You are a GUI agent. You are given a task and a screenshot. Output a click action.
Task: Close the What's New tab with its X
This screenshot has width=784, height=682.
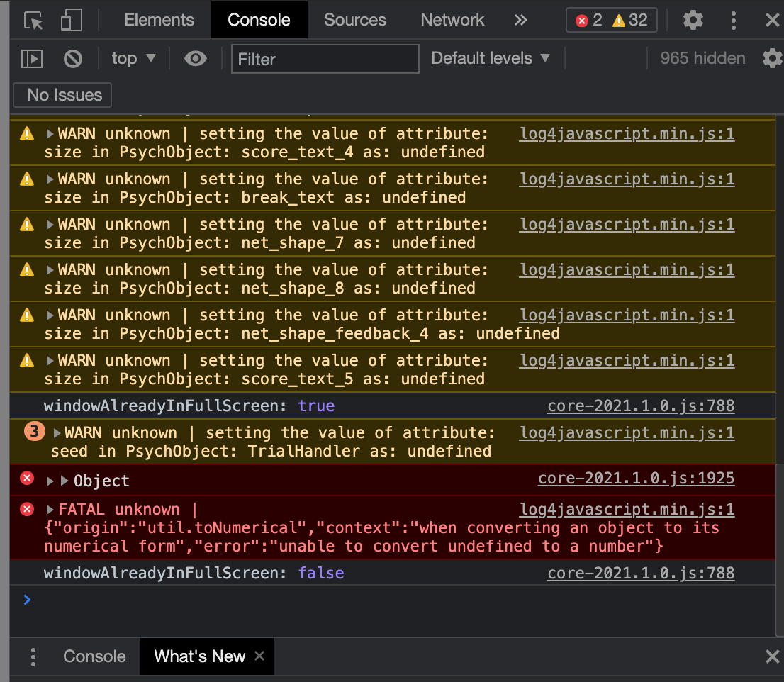(259, 656)
